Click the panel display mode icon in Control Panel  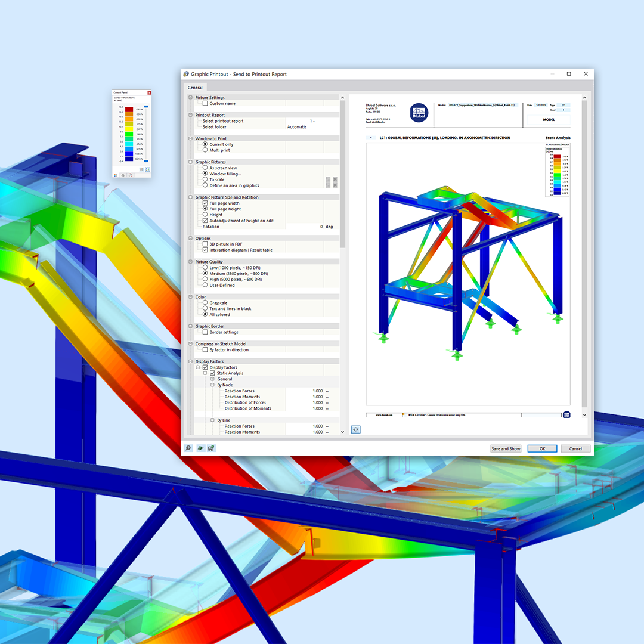click(147, 169)
